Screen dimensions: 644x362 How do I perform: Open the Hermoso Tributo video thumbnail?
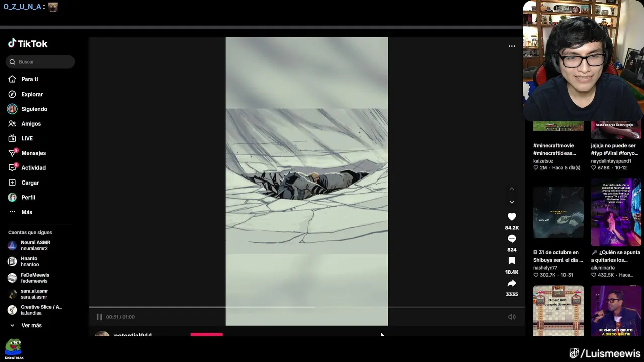616,311
